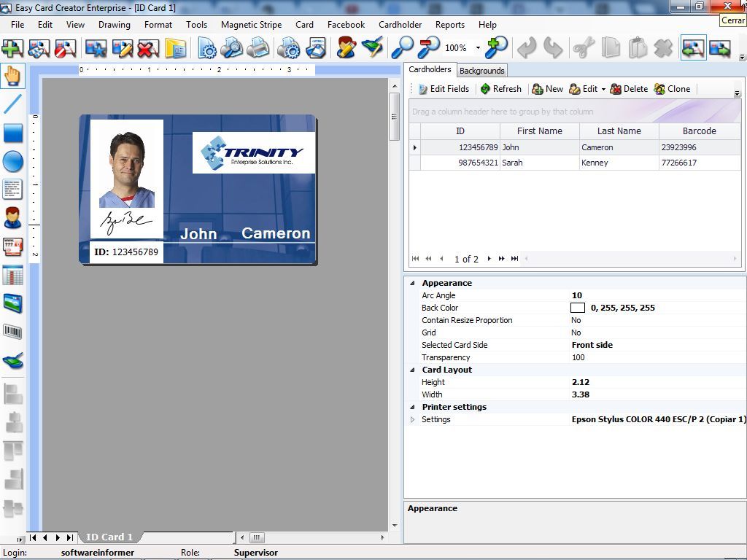Select the Signature tool
Viewport: 747px width, 560px height.
[x=12, y=359]
